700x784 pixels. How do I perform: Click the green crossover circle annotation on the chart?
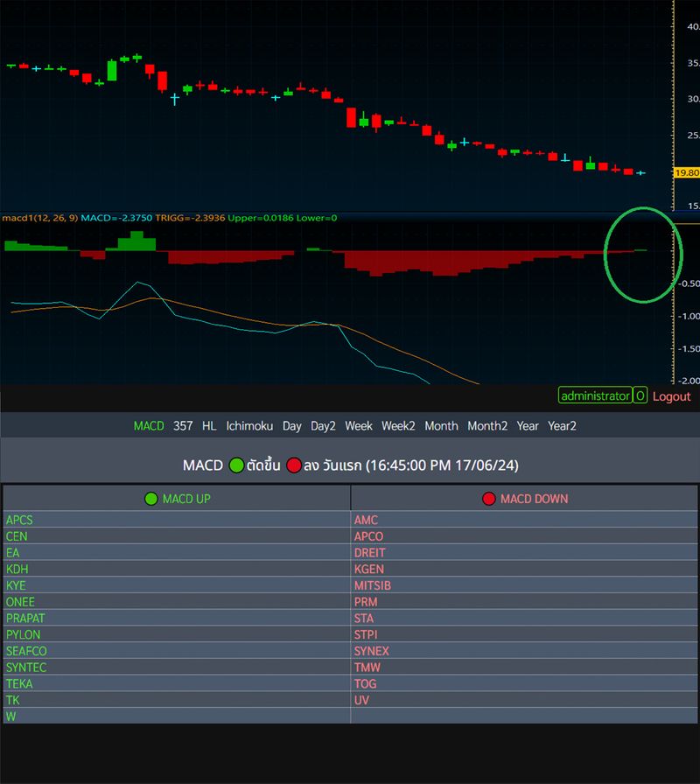pos(644,254)
